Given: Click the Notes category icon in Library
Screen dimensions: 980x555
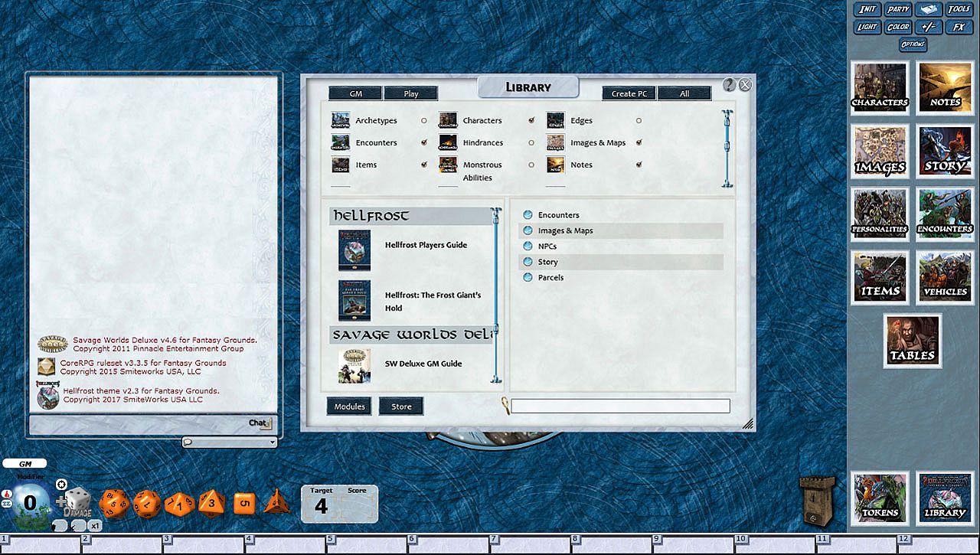Looking at the screenshot, I should click(556, 165).
